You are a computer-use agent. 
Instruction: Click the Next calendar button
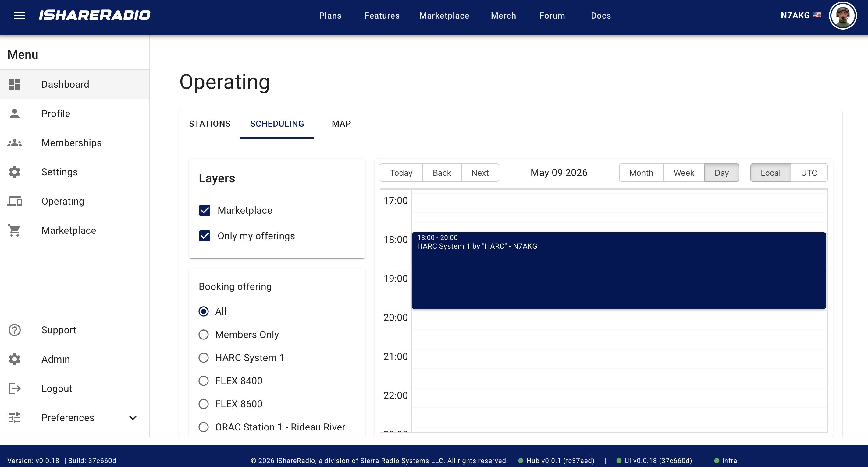click(x=480, y=173)
